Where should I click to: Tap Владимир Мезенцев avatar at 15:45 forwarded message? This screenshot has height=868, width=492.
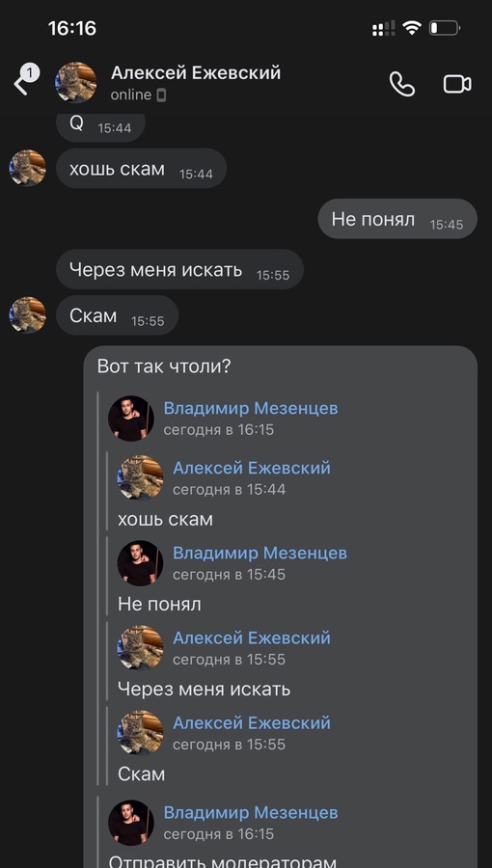(x=140, y=563)
